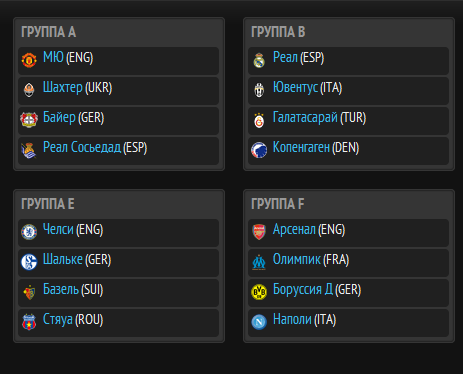Click the Shakhtar club logo
Viewport: 463px width, 374px height.
click(29, 90)
